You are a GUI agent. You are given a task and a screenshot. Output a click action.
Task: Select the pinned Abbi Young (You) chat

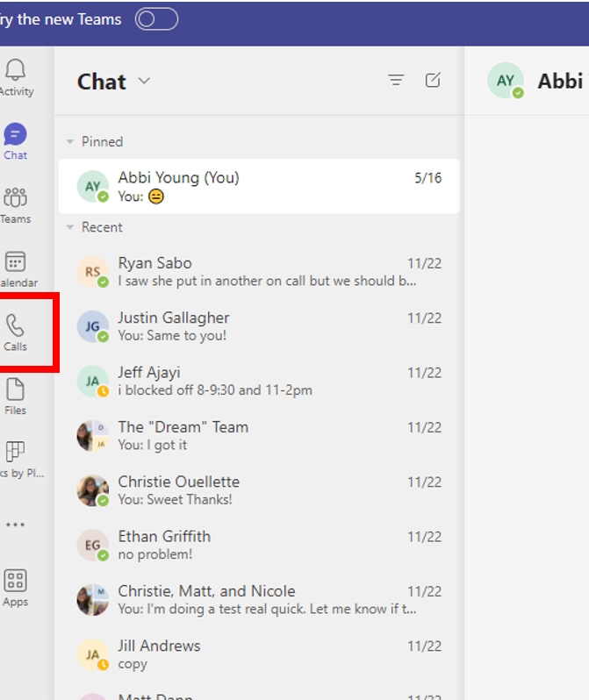(x=259, y=186)
